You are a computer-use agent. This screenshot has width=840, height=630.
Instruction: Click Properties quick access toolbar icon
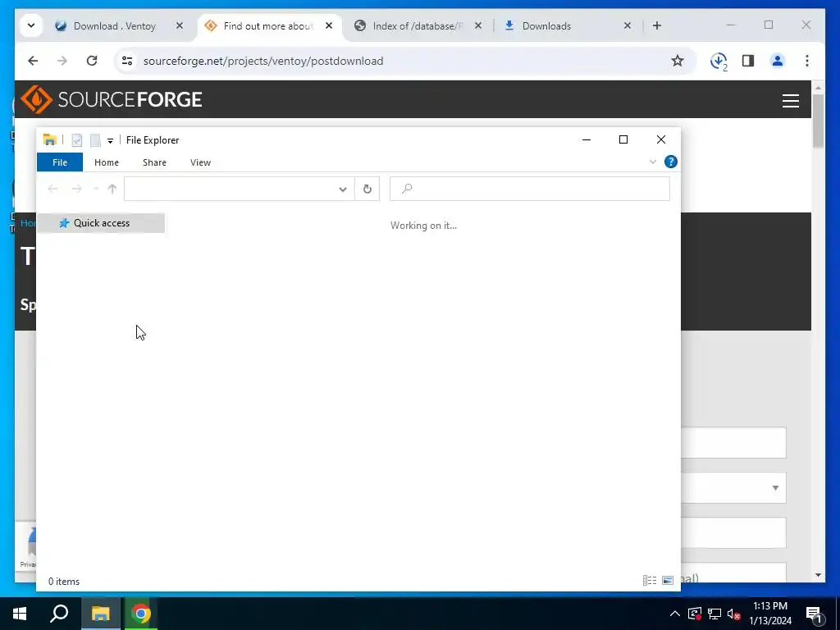[x=76, y=140]
